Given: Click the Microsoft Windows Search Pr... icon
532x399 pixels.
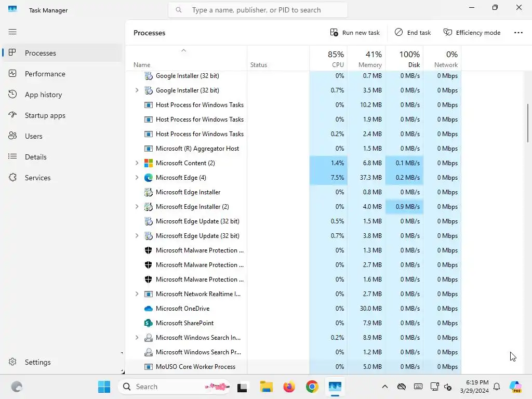Looking at the screenshot, I should [x=148, y=352].
